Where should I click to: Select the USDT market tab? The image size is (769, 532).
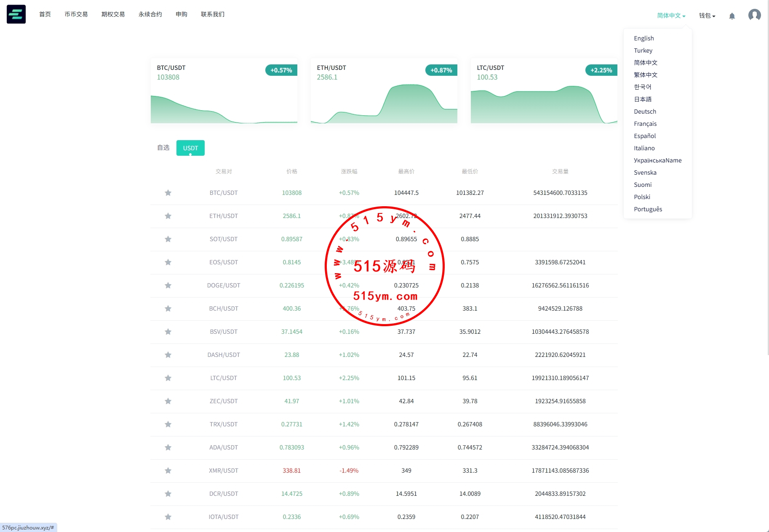[190, 148]
